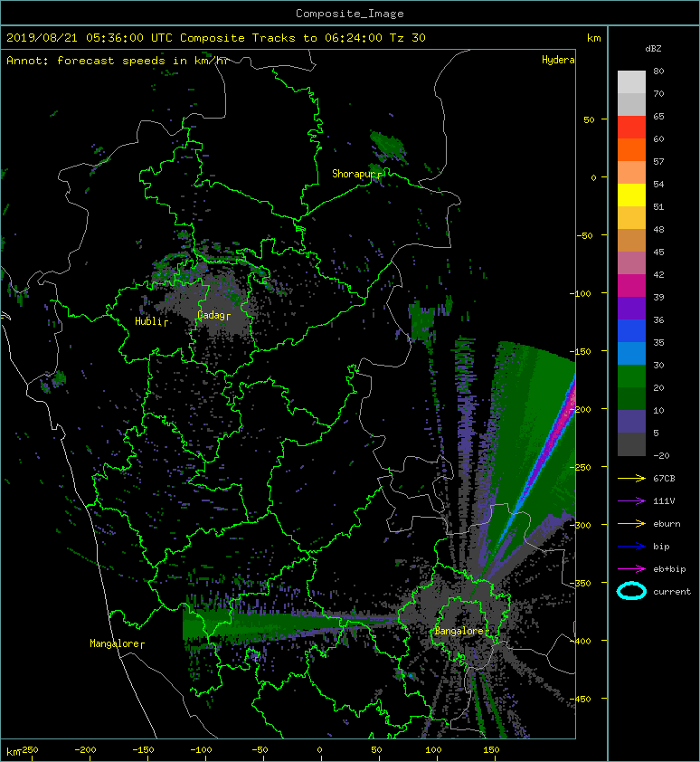Click the -20 value on dBZ scale
Image resolution: width=700 pixels, height=762 pixels.
(x=661, y=455)
